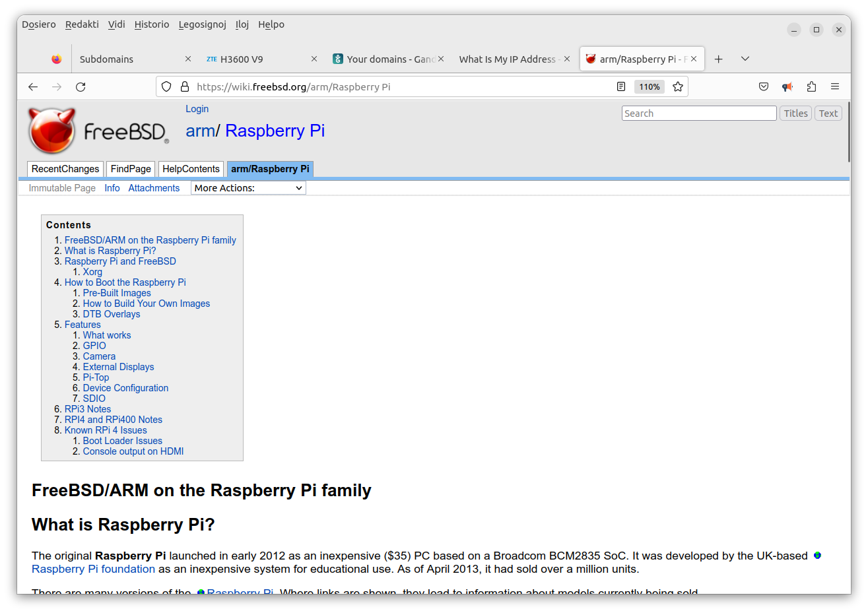Save page to Pocket
Viewport: 868px width, 613px height.
tap(764, 86)
